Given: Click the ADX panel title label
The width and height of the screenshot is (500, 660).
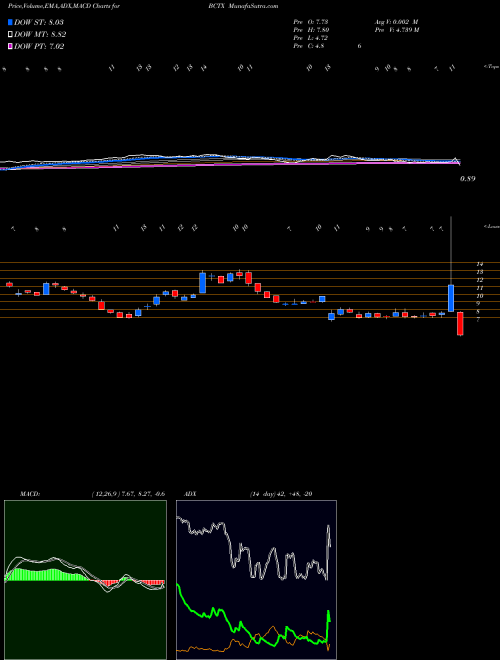Looking at the screenshot, I should pos(191,494).
